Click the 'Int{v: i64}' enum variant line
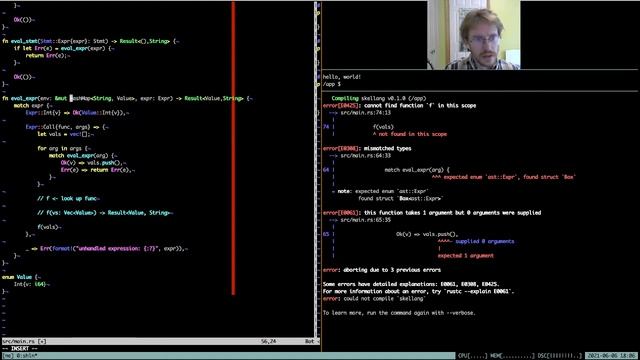640x360 pixels. tap(31, 284)
